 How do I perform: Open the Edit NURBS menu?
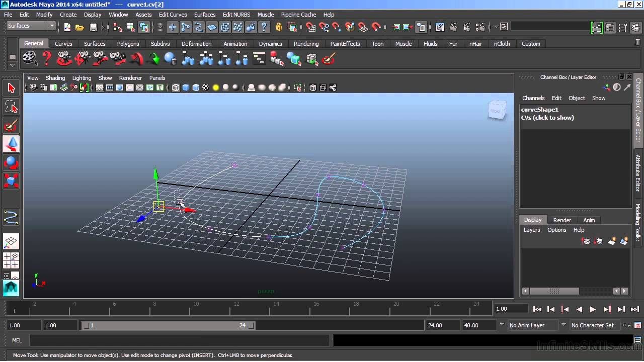(x=236, y=15)
